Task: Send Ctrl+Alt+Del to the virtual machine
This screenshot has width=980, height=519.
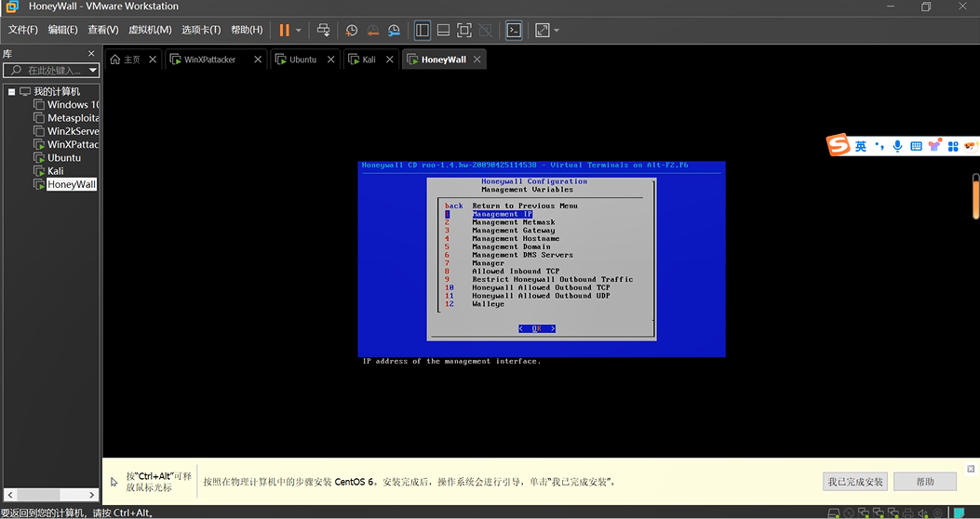Action: pyautogui.click(x=323, y=30)
